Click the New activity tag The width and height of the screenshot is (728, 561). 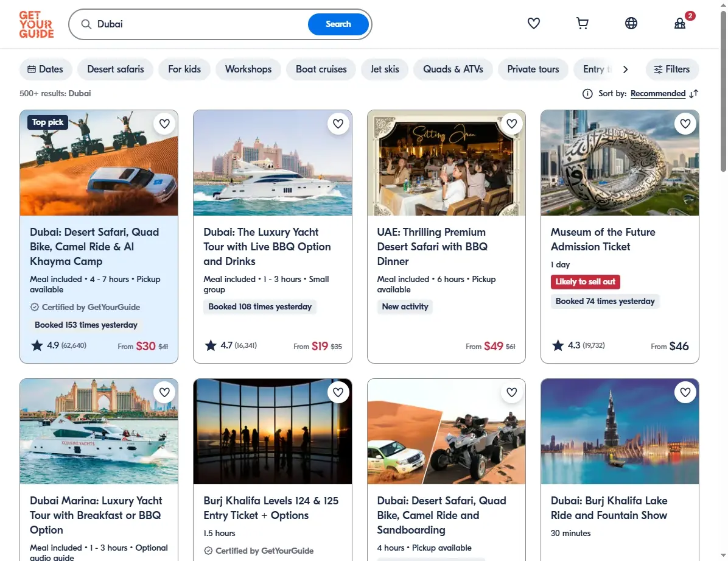(405, 307)
